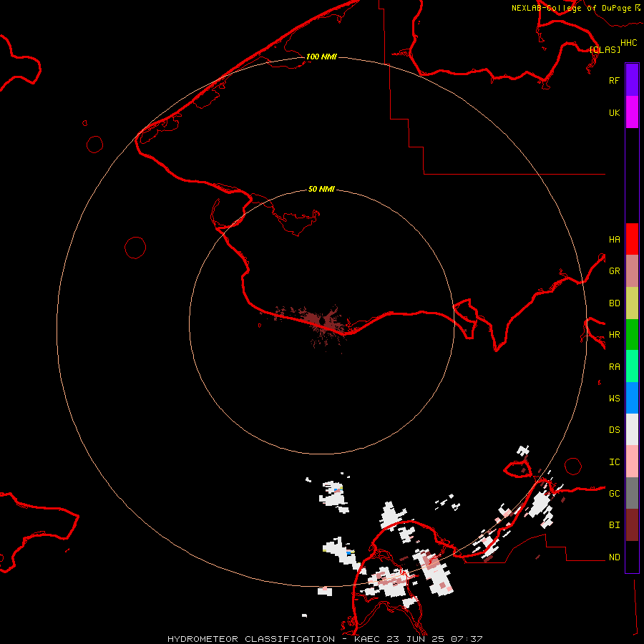The height and width of the screenshot is (644, 644).
Task: Click the UK magenta legend swatch
Action: point(632,112)
